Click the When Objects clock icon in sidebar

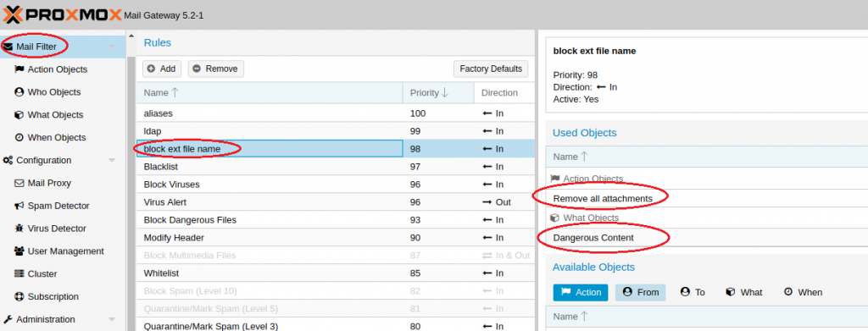pyautogui.click(x=19, y=138)
